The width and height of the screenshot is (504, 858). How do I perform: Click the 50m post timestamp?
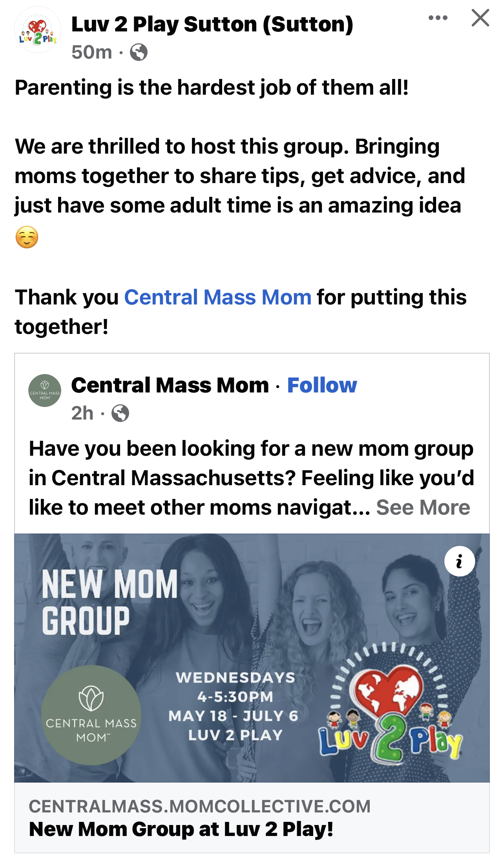[92, 52]
